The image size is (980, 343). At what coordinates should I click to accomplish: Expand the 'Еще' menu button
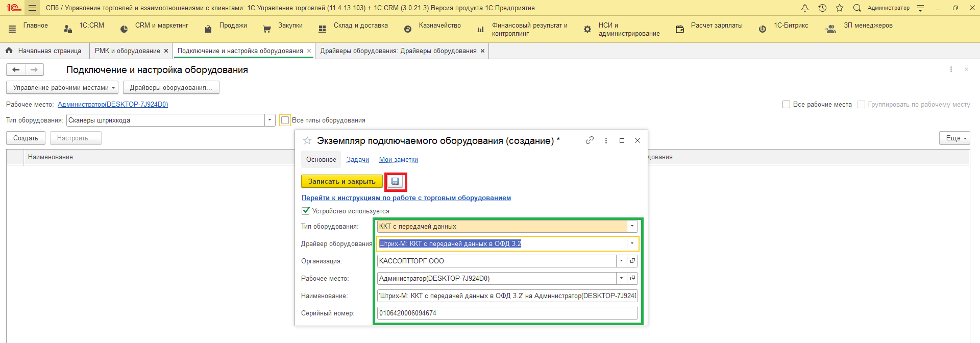click(x=954, y=138)
